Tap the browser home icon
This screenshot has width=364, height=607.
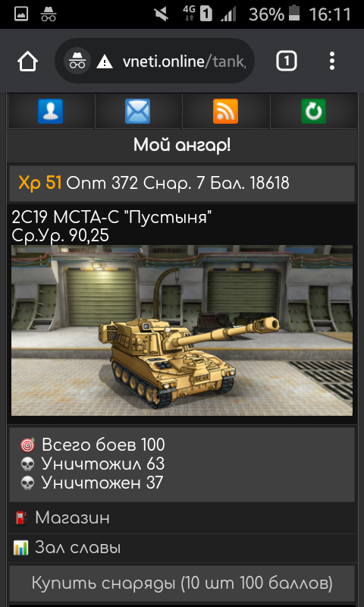pyautogui.click(x=27, y=61)
